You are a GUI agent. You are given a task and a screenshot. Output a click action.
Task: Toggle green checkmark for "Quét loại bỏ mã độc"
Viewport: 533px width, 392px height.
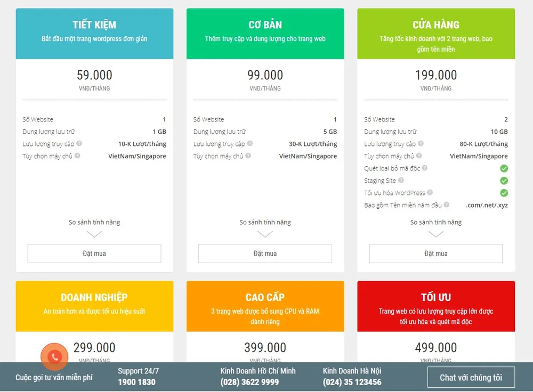pyautogui.click(x=504, y=168)
